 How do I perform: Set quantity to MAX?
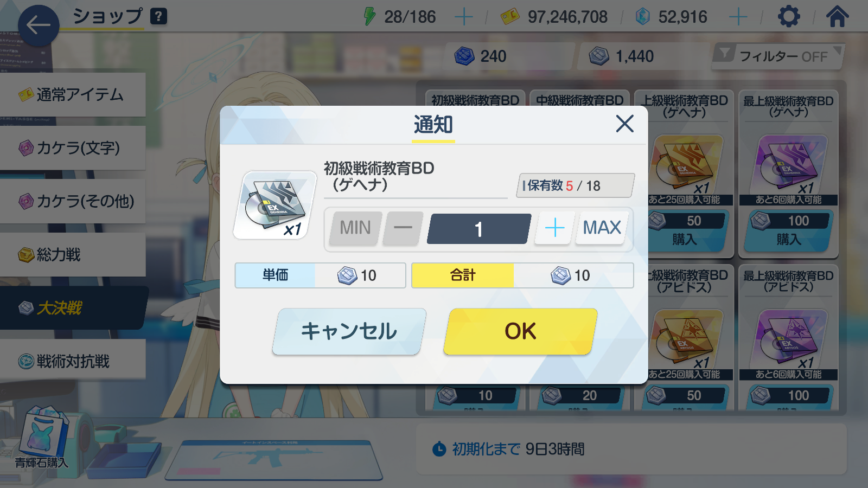pyautogui.click(x=602, y=228)
